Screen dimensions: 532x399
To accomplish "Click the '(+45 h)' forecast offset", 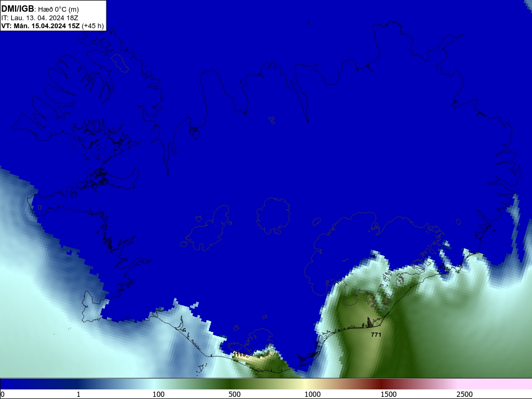I will click(x=93, y=26).
